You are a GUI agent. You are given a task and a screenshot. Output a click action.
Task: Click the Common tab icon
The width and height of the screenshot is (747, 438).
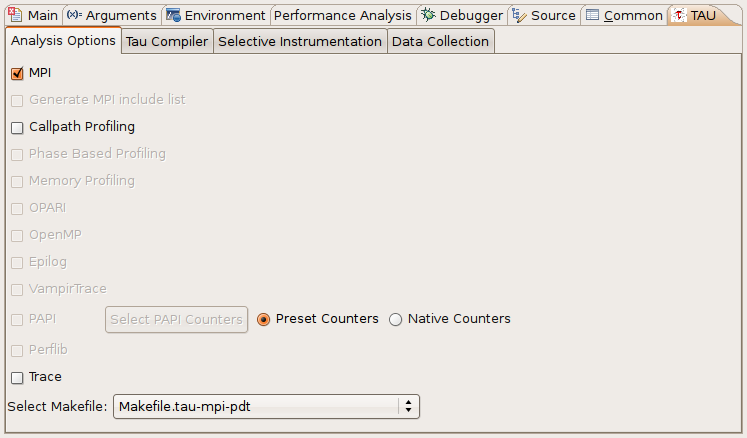(592, 15)
